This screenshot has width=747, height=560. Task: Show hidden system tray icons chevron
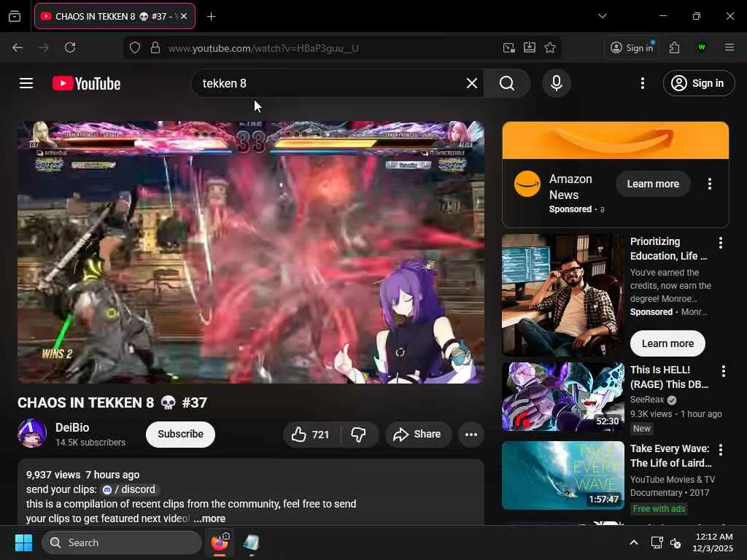[x=634, y=542]
